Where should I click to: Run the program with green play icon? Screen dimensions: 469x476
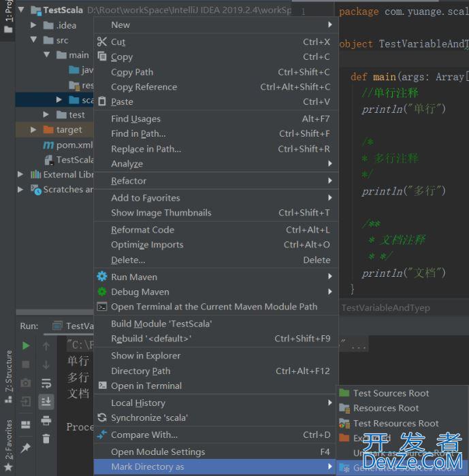[26, 345]
